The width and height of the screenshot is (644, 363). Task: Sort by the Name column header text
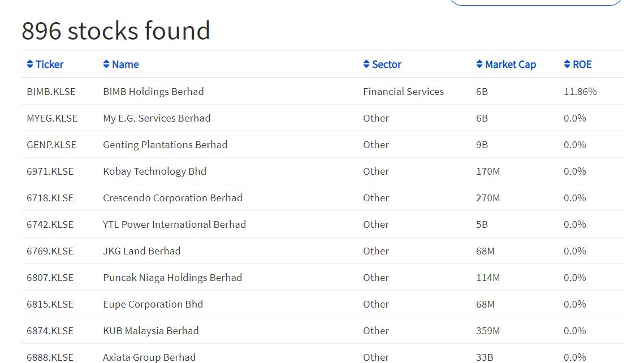[126, 64]
